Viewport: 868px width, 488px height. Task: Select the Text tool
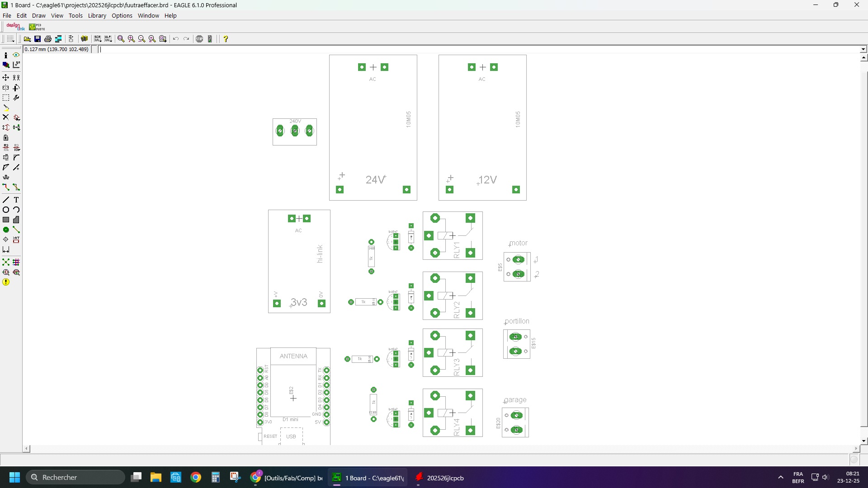16,200
